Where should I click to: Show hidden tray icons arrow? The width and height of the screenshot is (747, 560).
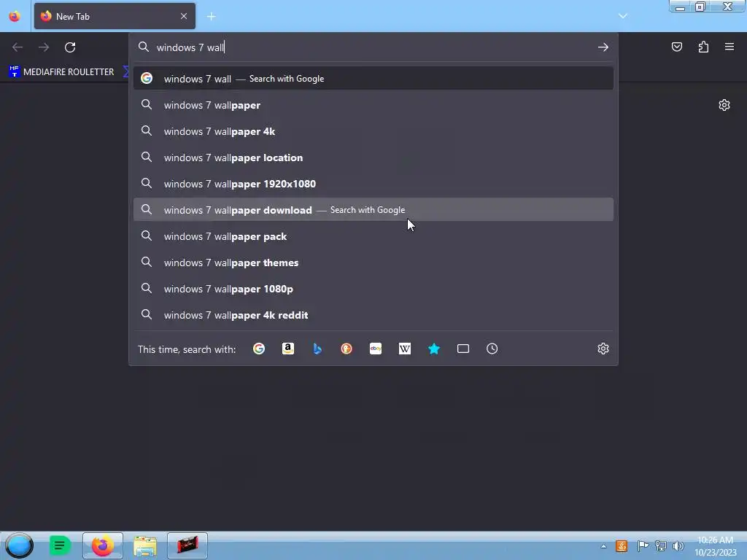(x=603, y=546)
